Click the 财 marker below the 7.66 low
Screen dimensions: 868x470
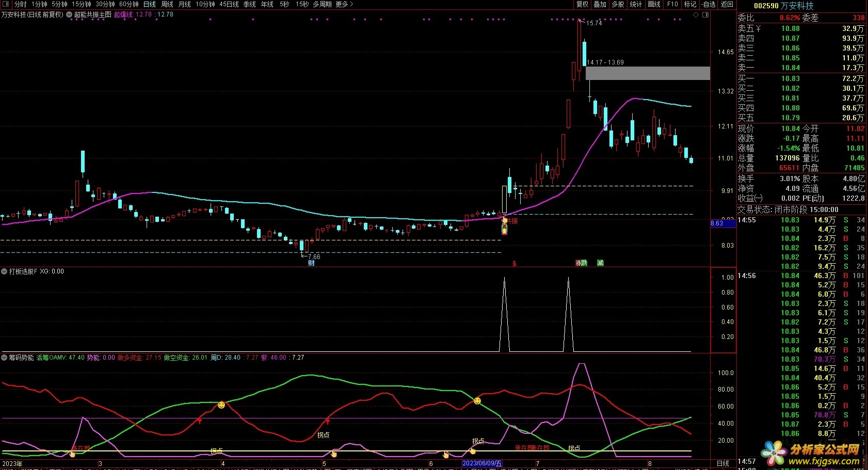311,263
